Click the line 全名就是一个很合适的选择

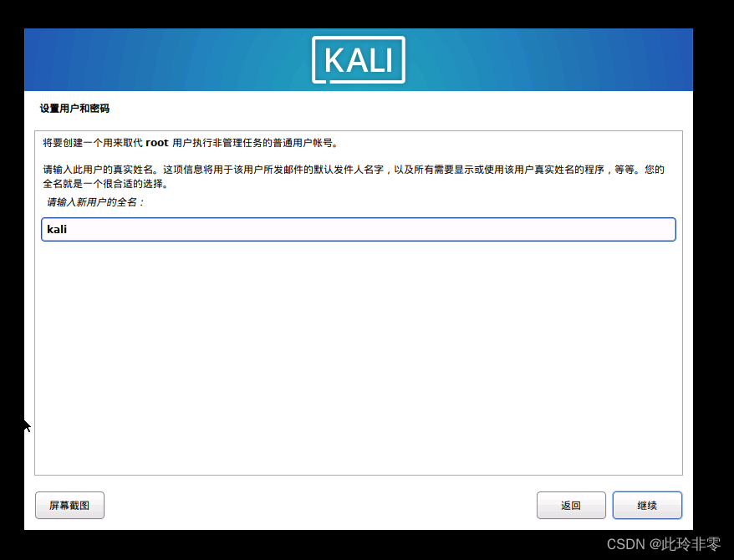click(x=106, y=183)
